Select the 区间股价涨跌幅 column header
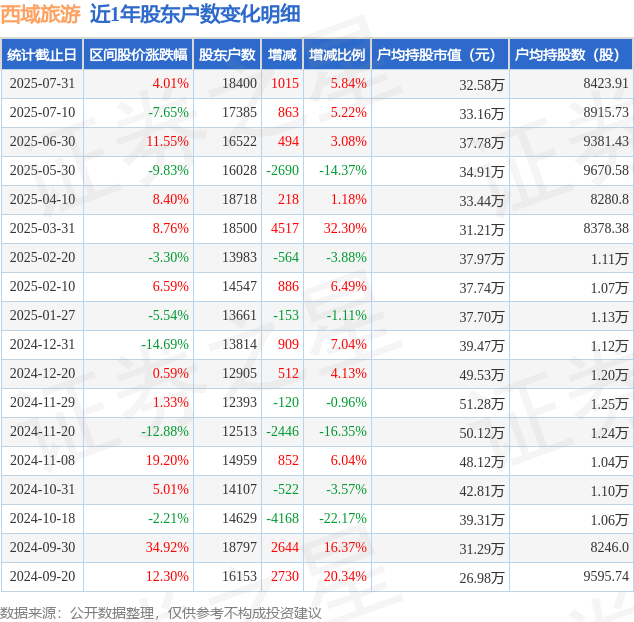634x622 pixels. click(138, 55)
